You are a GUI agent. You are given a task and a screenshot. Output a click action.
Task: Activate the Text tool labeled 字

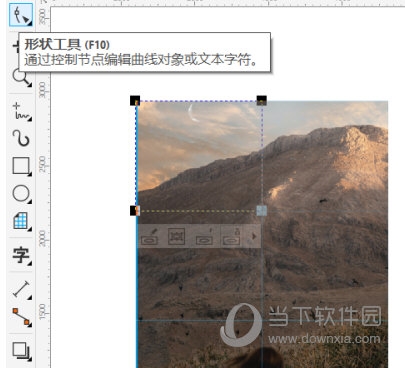[x=22, y=256]
